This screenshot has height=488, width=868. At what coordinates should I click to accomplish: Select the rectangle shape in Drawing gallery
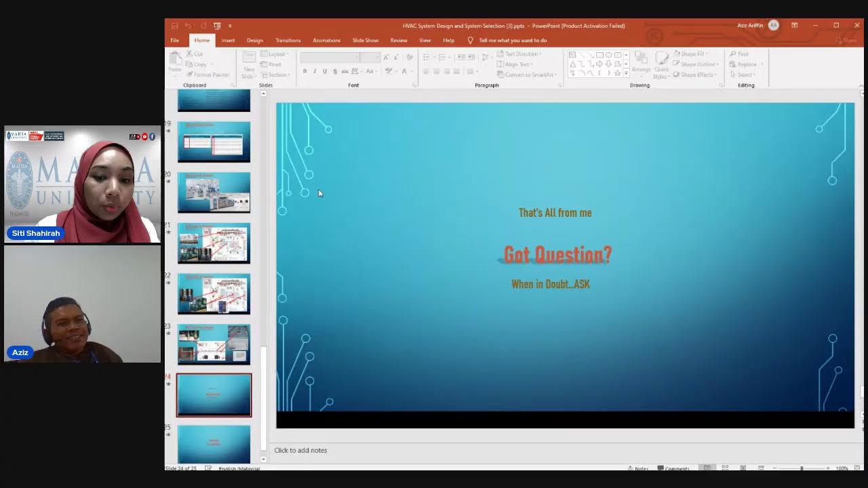pyautogui.click(x=599, y=55)
